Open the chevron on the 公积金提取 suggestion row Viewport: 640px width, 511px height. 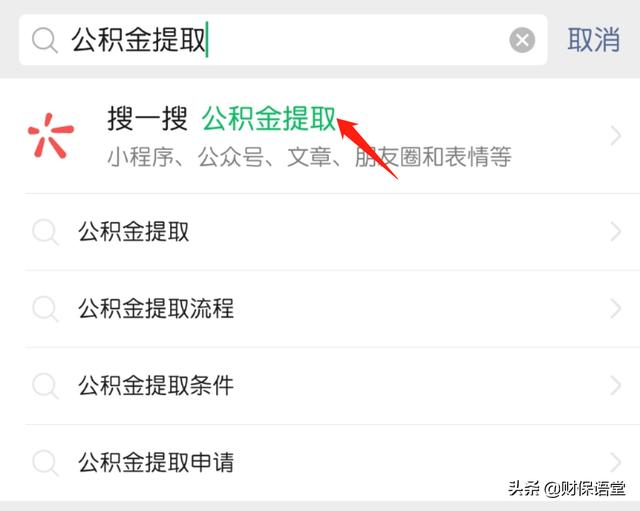616,231
